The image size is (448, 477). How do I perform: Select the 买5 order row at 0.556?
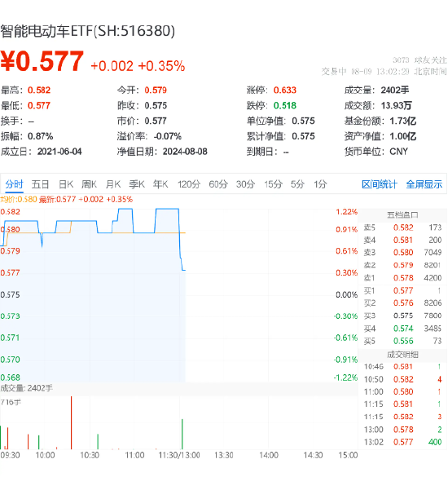coord(402,341)
